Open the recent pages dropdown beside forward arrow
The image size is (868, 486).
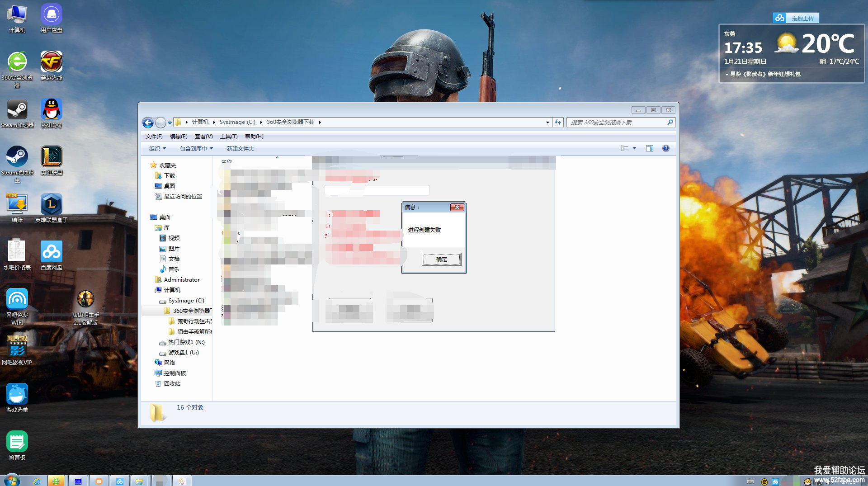(170, 123)
